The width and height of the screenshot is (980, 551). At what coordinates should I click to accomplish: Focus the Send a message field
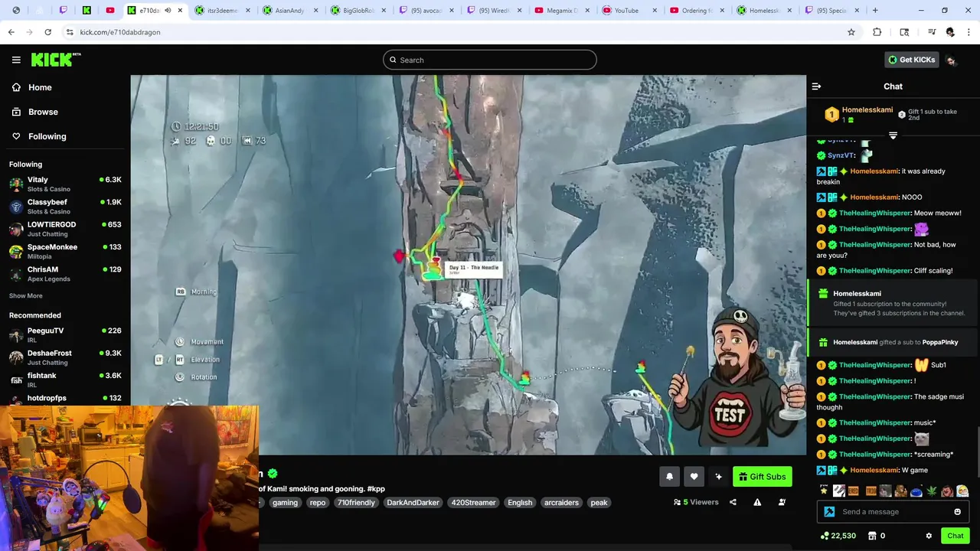(x=893, y=512)
